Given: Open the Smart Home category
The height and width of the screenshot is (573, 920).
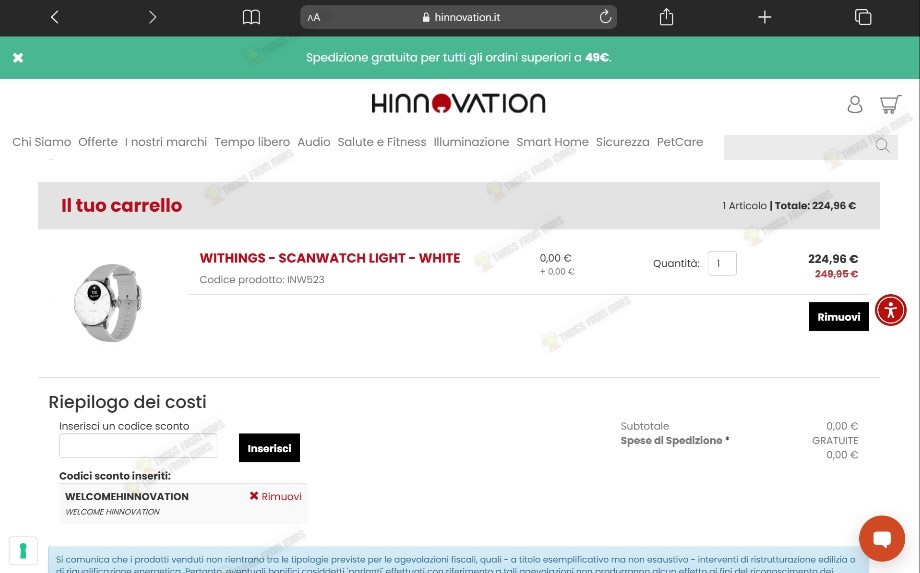Looking at the screenshot, I should click(552, 142).
